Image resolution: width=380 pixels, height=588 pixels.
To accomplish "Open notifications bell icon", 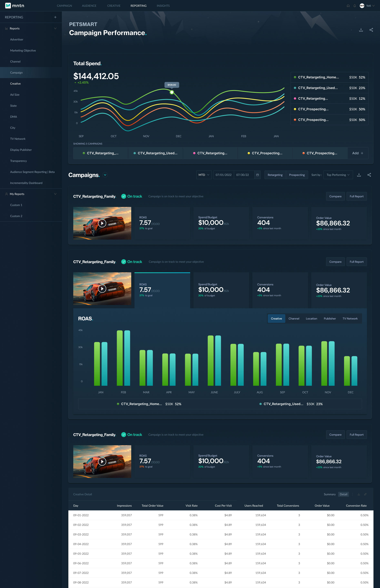I will pyautogui.click(x=354, y=6).
